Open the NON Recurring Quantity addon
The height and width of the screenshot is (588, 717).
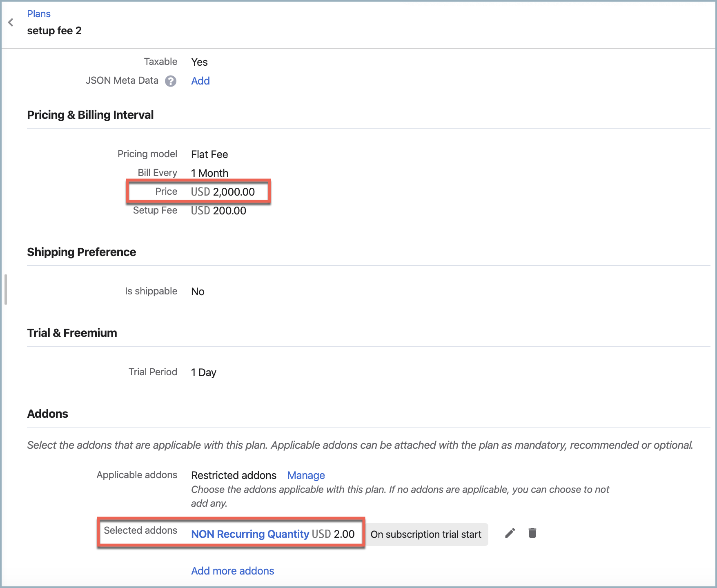point(250,534)
